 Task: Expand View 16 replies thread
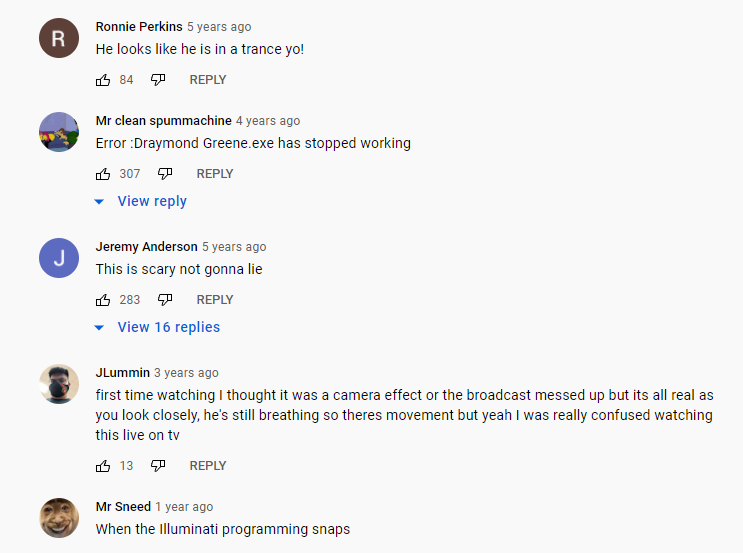[168, 327]
